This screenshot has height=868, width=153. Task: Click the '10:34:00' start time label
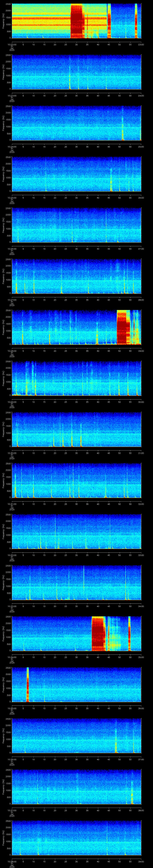12,657
